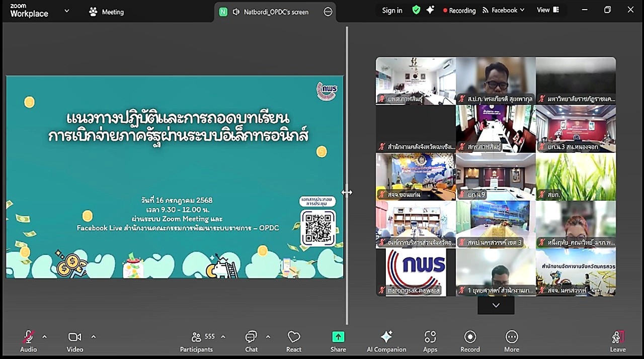Open the AI Companion panel
Image resolution: width=644 pixels, height=359 pixels.
[x=386, y=341]
